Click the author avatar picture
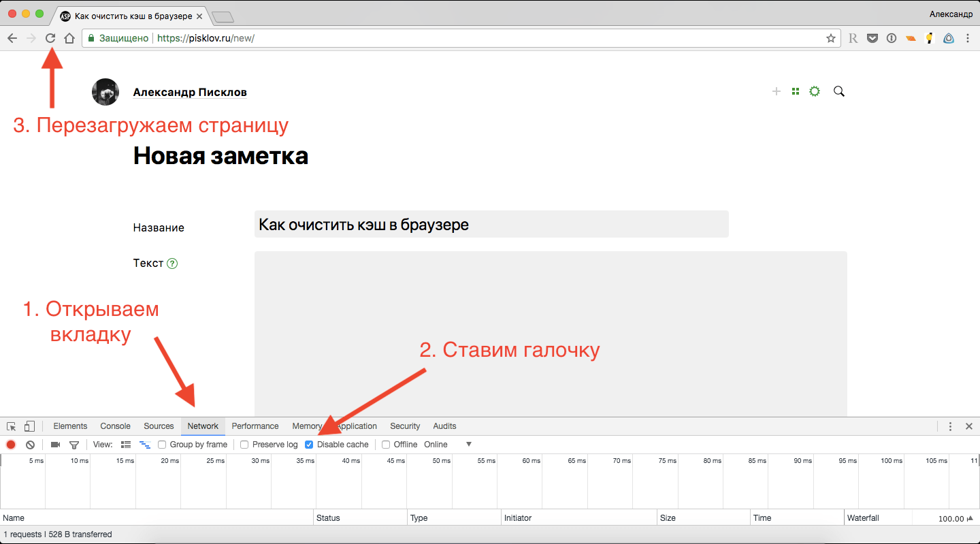This screenshot has height=544, width=980. (105, 92)
